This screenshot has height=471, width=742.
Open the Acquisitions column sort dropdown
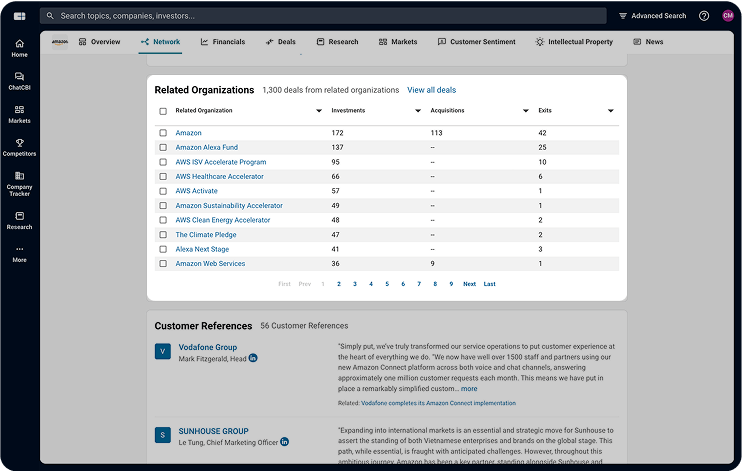pyautogui.click(x=517, y=111)
